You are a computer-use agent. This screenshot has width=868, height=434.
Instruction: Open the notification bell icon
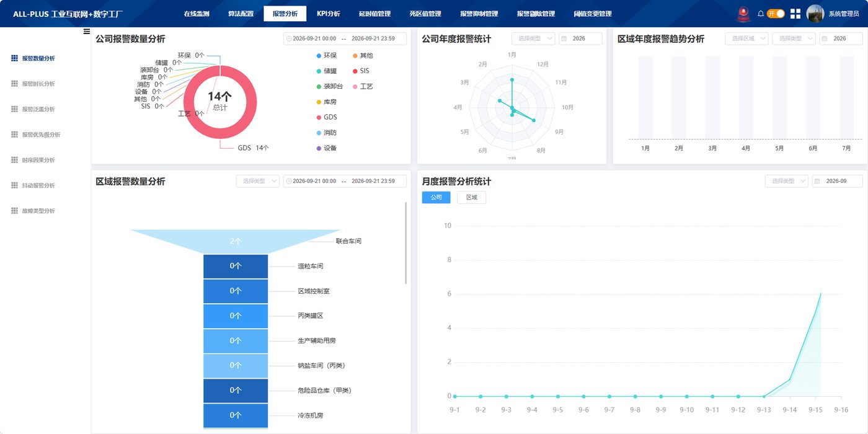pyautogui.click(x=761, y=14)
